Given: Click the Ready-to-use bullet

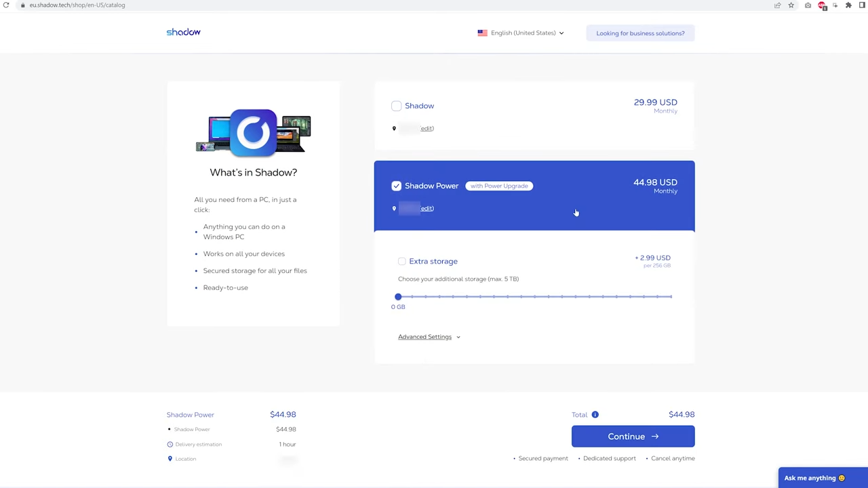Looking at the screenshot, I should click(225, 287).
